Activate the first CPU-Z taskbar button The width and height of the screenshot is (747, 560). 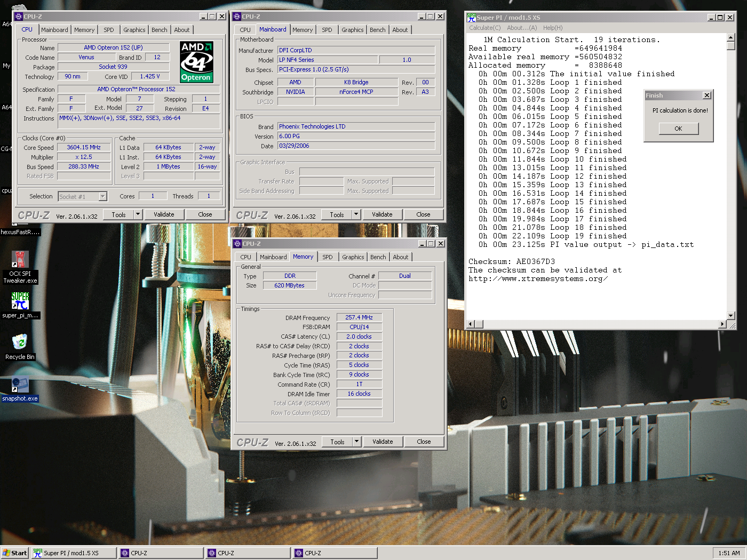tap(161, 553)
